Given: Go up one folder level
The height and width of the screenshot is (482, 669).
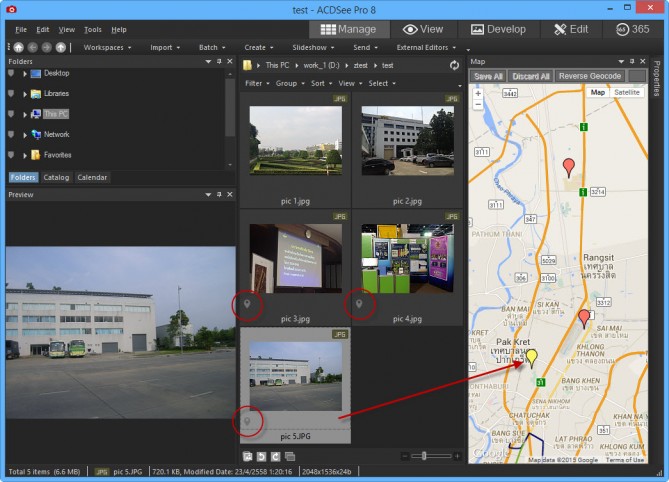Looking at the screenshot, I should [x=61, y=47].
